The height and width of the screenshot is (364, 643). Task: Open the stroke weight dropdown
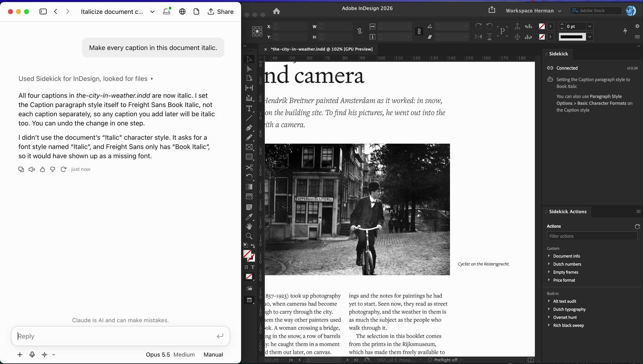click(590, 26)
